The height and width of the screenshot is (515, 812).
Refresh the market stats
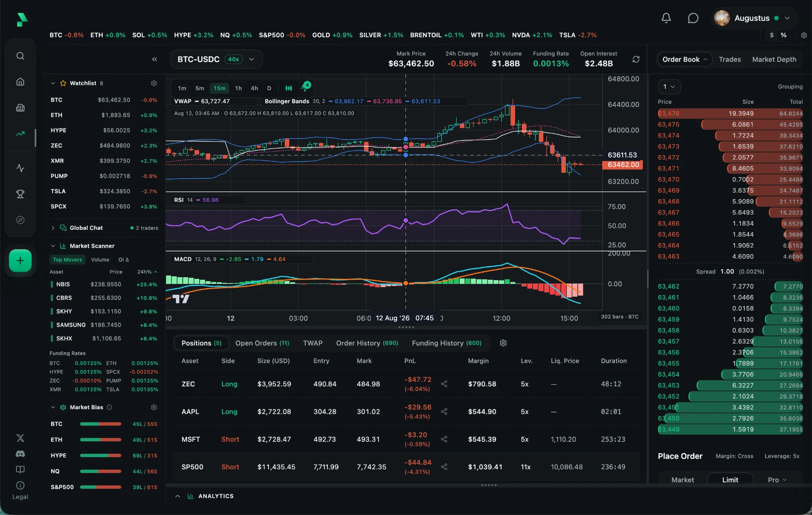coord(636,59)
